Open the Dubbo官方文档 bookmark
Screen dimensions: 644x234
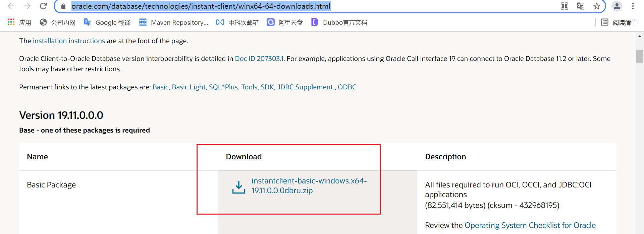339,22
